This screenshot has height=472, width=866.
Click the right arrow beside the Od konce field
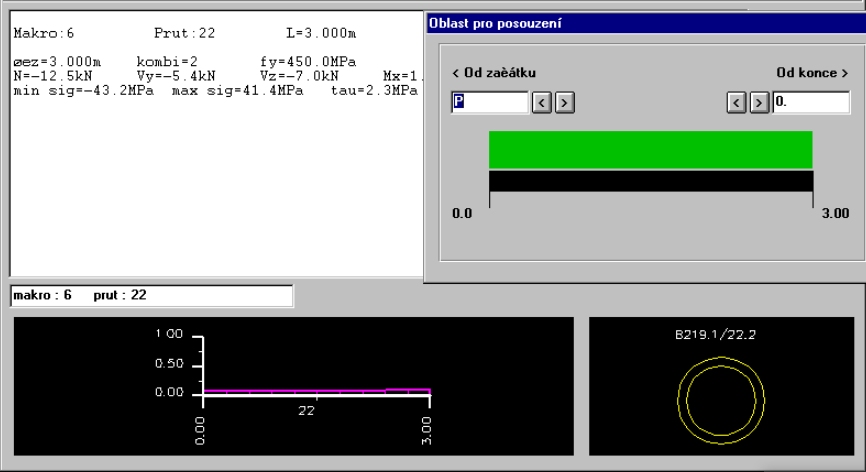click(759, 102)
